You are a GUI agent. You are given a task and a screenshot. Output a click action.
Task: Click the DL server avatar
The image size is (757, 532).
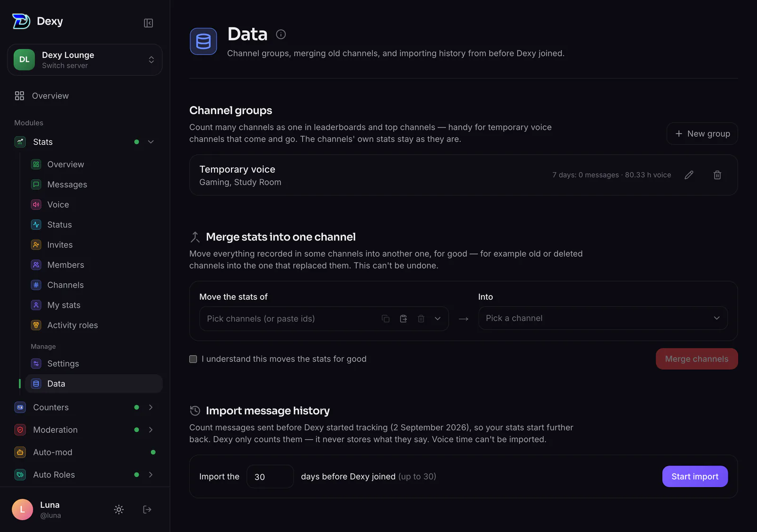24,60
